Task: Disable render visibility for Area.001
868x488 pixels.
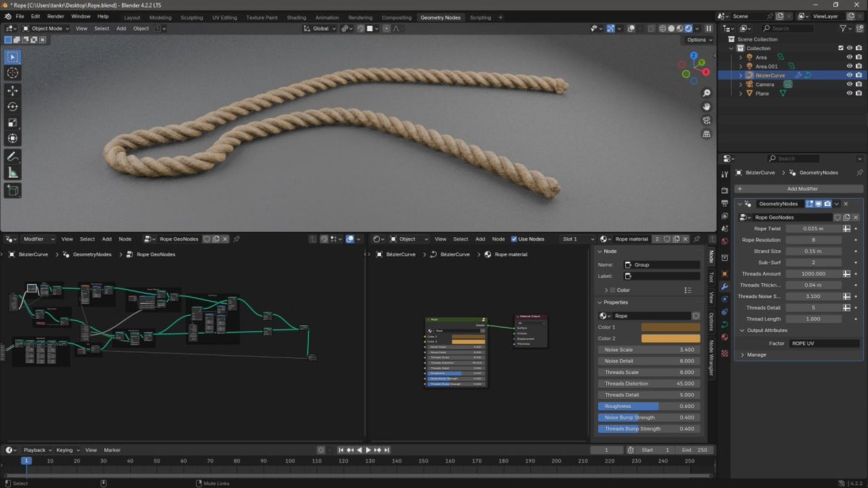Action: [x=859, y=66]
